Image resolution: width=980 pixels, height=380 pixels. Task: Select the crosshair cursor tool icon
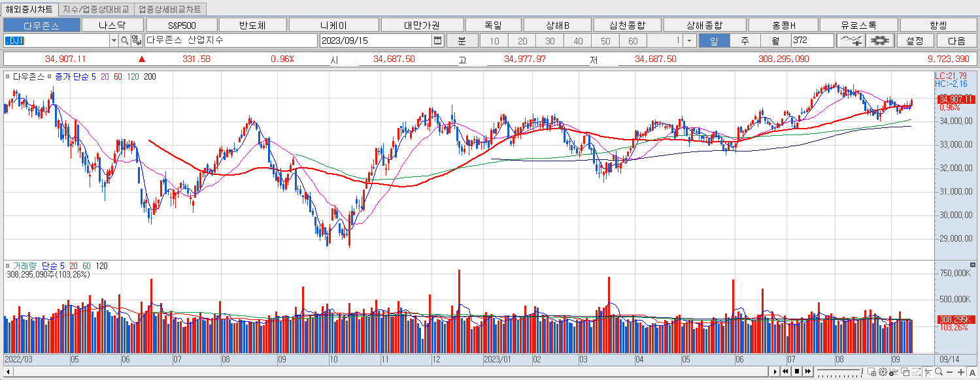point(928,372)
